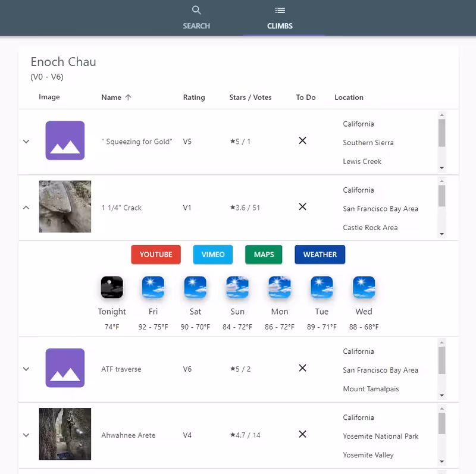Click the location scrollbar for 1 1/4" Crack

tap(441, 196)
